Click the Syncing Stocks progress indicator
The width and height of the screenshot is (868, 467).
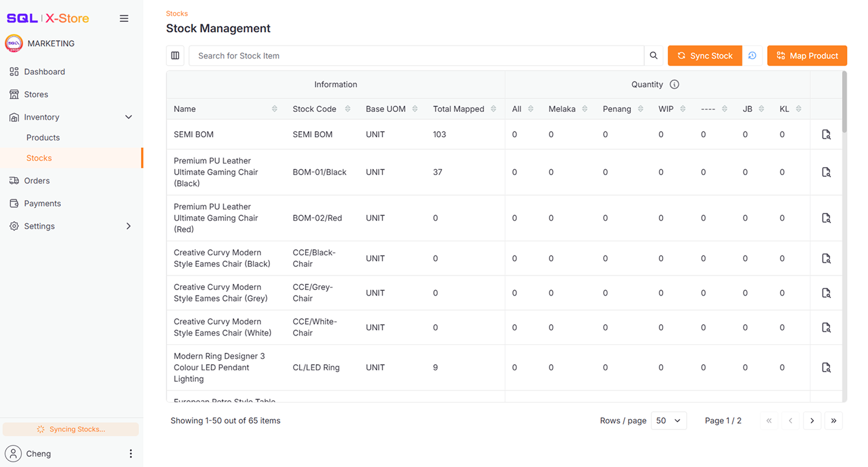71,429
